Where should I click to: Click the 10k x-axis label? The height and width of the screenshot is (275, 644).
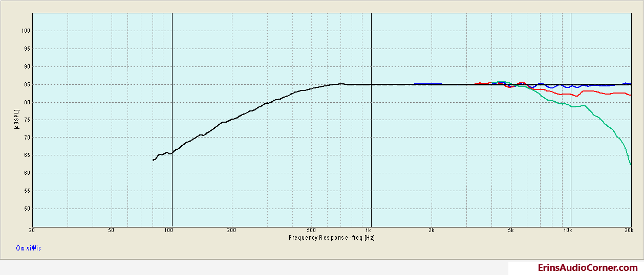pyautogui.click(x=568, y=231)
